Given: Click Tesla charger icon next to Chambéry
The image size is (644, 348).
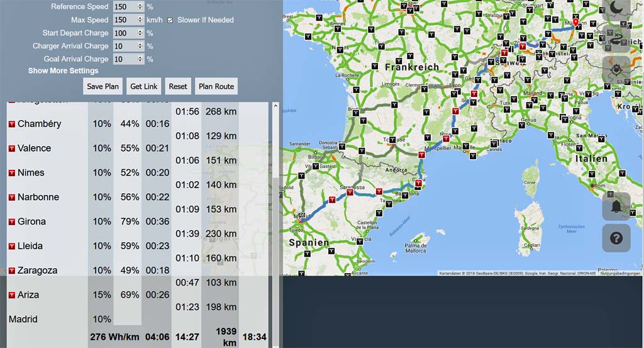Looking at the screenshot, I should click(11, 124).
